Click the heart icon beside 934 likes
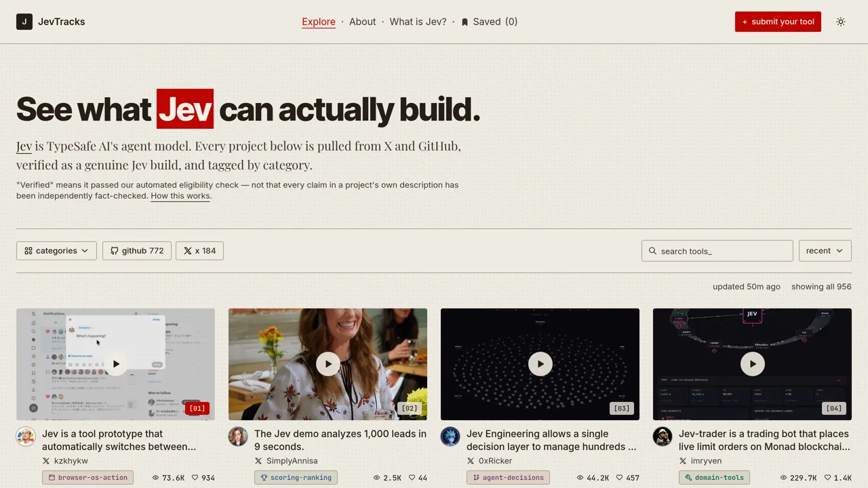This screenshot has width=868, height=488. click(195, 478)
